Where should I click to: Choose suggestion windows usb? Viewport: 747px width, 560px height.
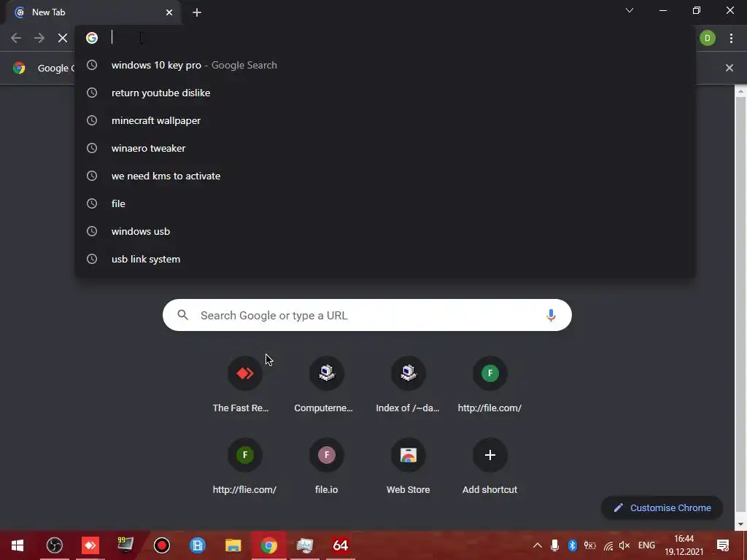(x=384, y=231)
